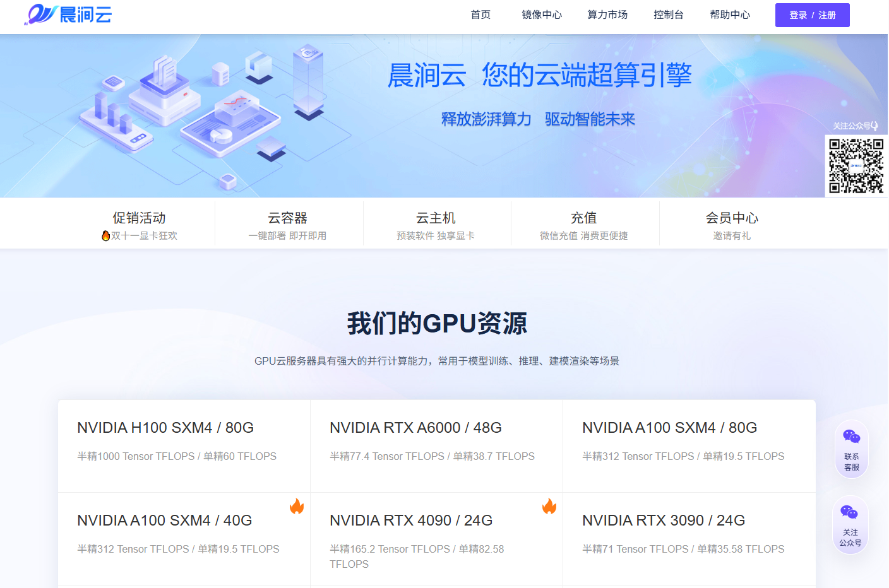Viewport: 889px width, 588px height.
Task: Click the flame icon on A100 40G card
Action: 297,506
